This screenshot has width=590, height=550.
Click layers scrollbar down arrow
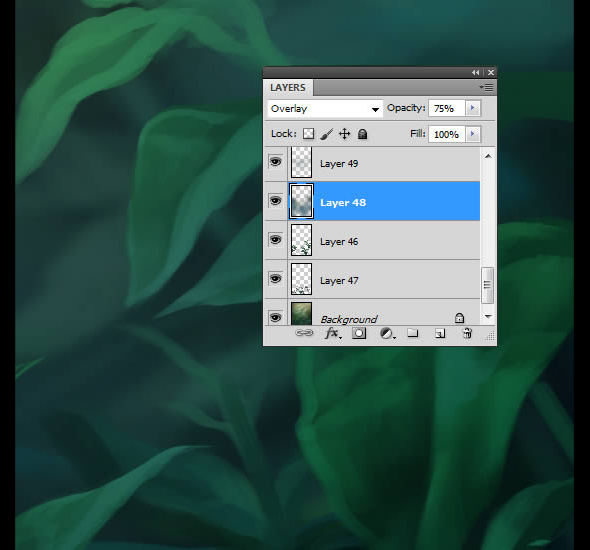pos(488,317)
